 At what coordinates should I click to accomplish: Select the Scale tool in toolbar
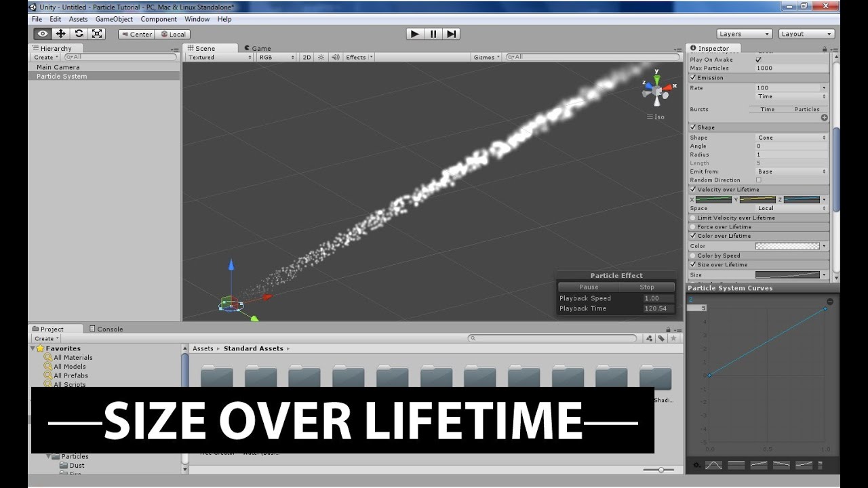[97, 34]
